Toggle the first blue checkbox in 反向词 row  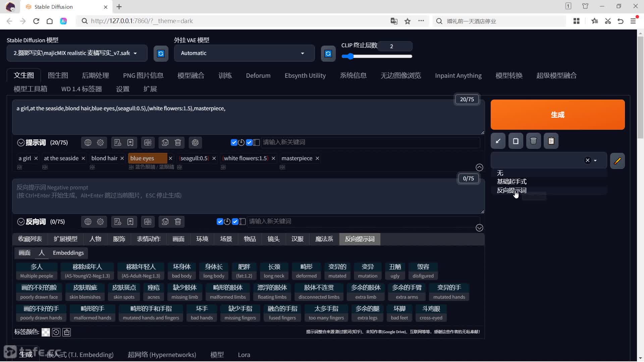tap(220, 222)
